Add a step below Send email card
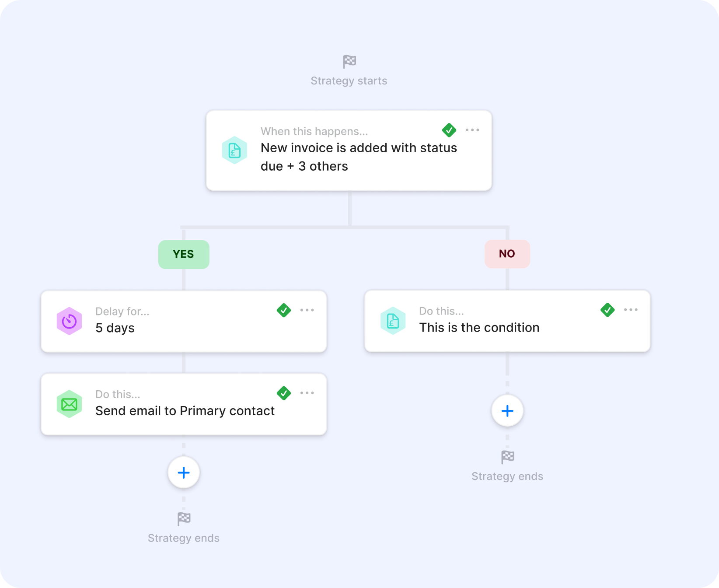The image size is (719, 588). (x=184, y=472)
